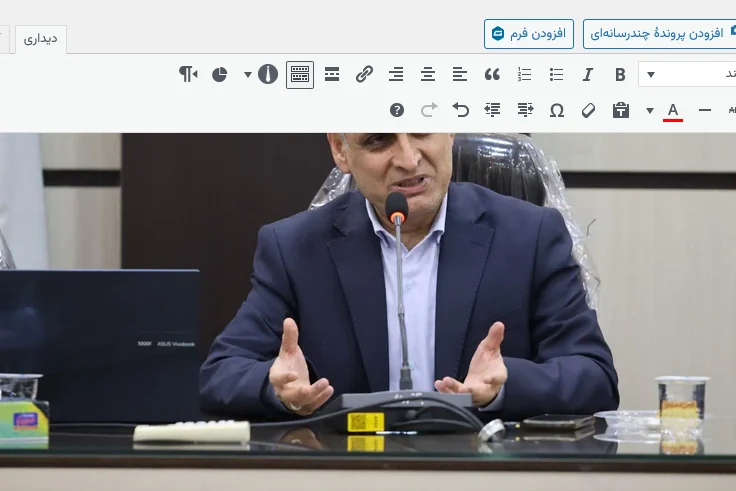The width and height of the screenshot is (736, 491).
Task: Switch to the دیداری visual tab
Action: (x=40, y=39)
